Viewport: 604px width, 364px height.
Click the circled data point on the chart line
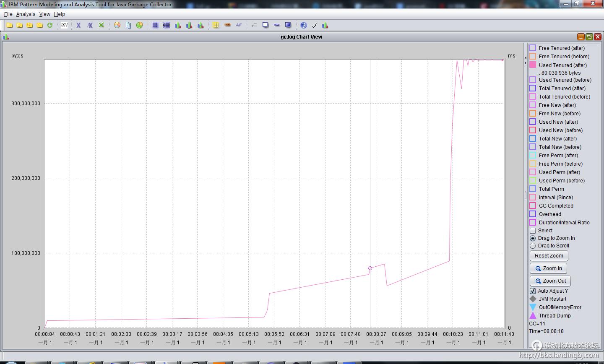(x=370, y=268)
